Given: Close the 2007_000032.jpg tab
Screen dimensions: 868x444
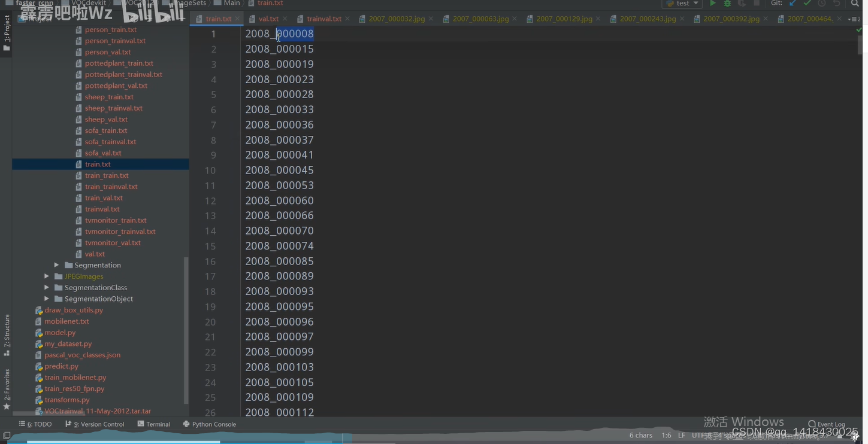Looking at the screenshot, I should (x=431, y=19).
